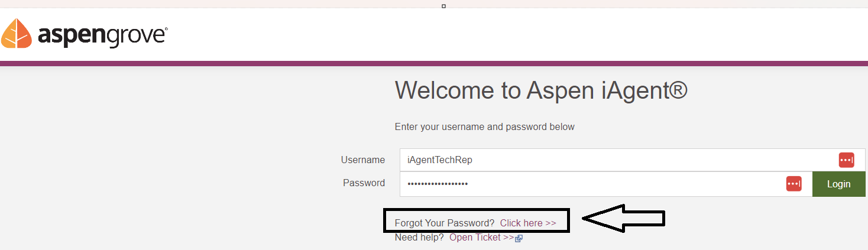Click the green Login button

[x=838, y=184]
